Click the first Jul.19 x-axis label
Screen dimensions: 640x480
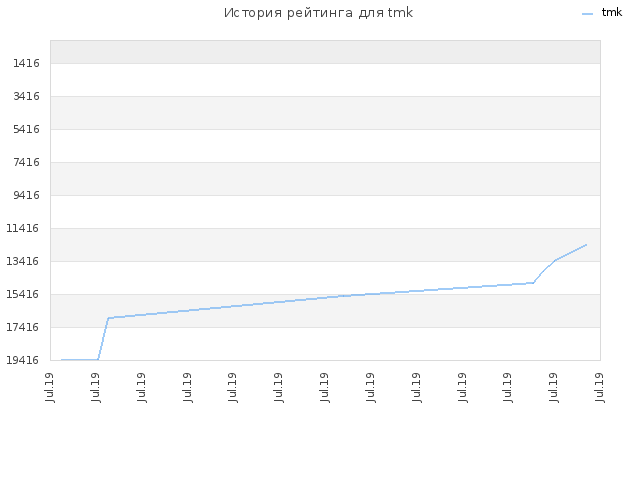pyautogui.click(x=49, y=387)
